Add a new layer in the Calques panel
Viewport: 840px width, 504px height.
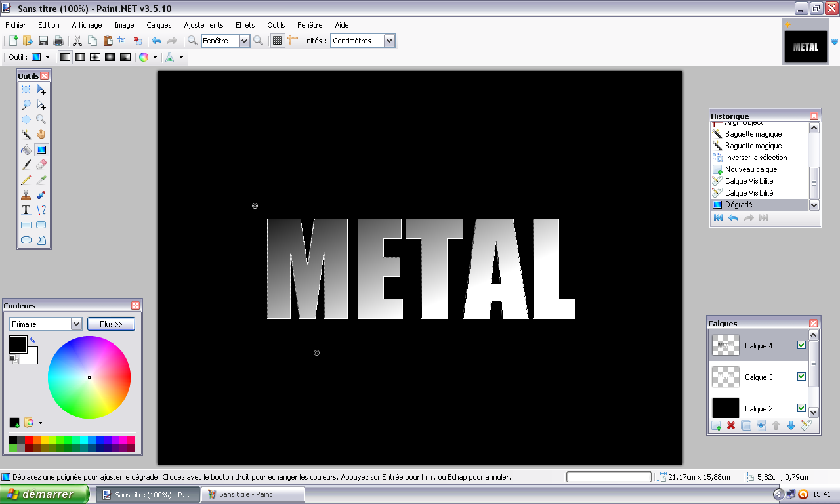[x=715, y=425]
